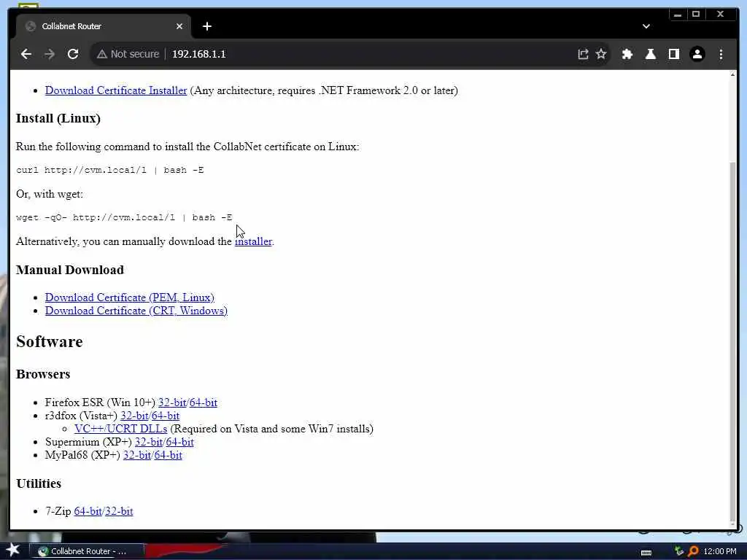Reload the Collabnet Router page
Viewport: 747px width, 560px height.
pyautogui.click(x=73, y=54)
